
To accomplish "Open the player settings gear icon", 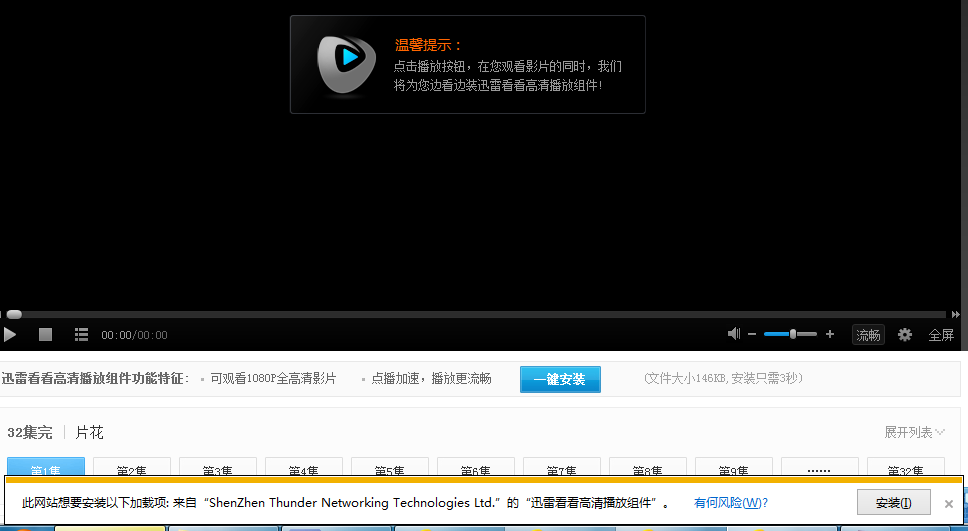I will coord(905,335).
